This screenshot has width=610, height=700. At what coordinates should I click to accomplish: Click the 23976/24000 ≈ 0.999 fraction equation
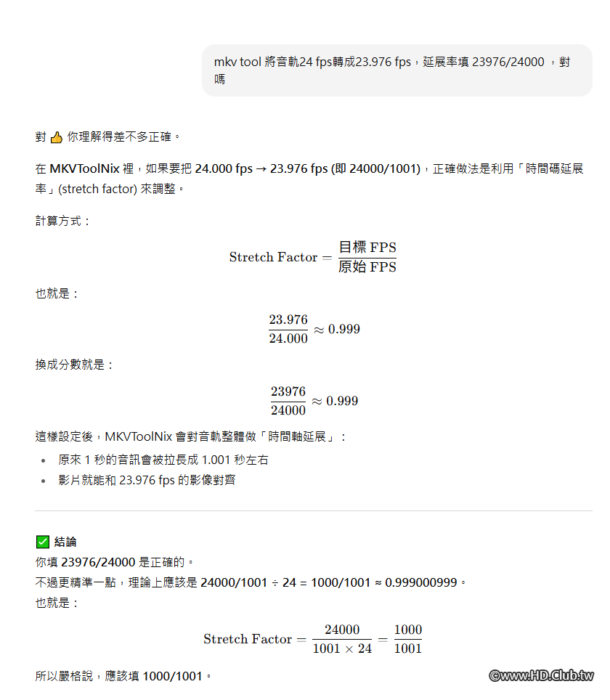tap(314, 401)
